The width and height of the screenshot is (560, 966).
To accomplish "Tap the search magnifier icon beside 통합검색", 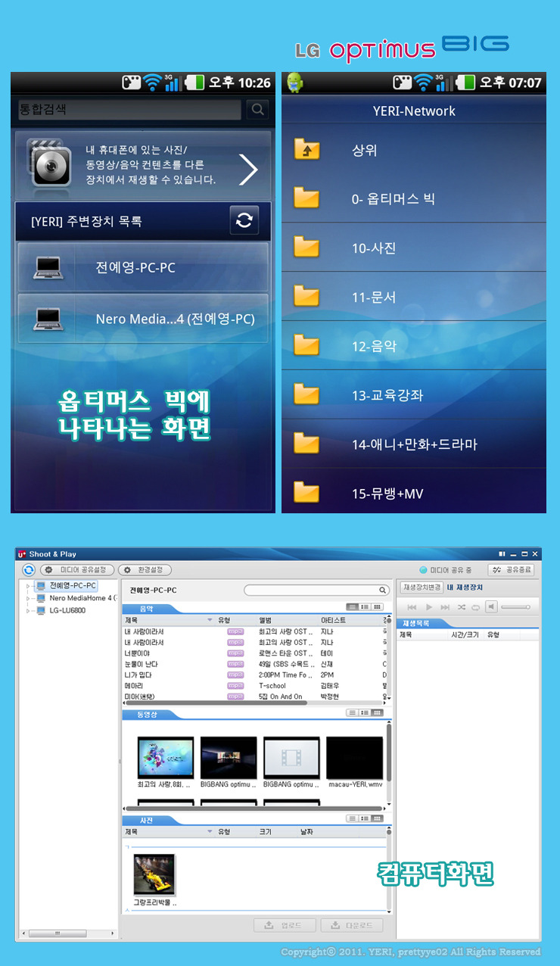I will (257, 110).
